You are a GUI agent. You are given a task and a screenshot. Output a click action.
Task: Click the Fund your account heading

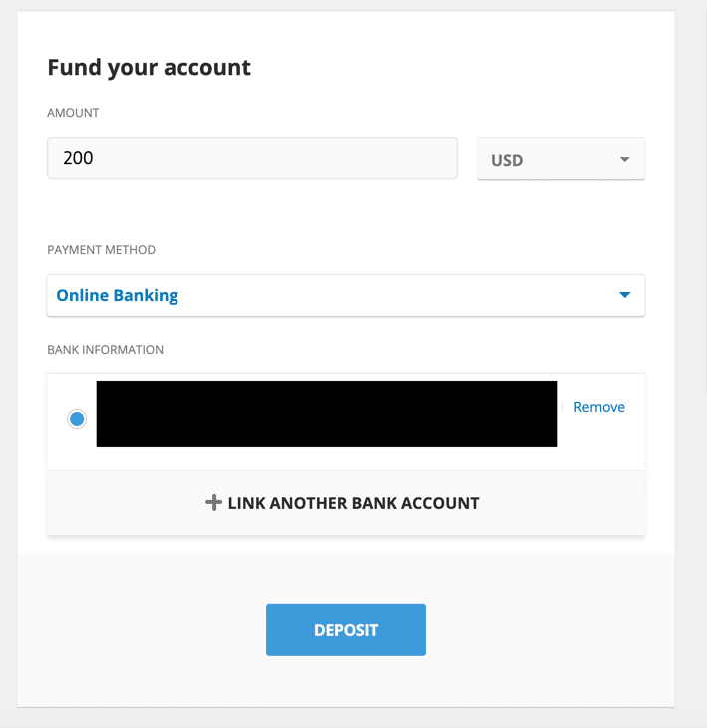[150, 68]
